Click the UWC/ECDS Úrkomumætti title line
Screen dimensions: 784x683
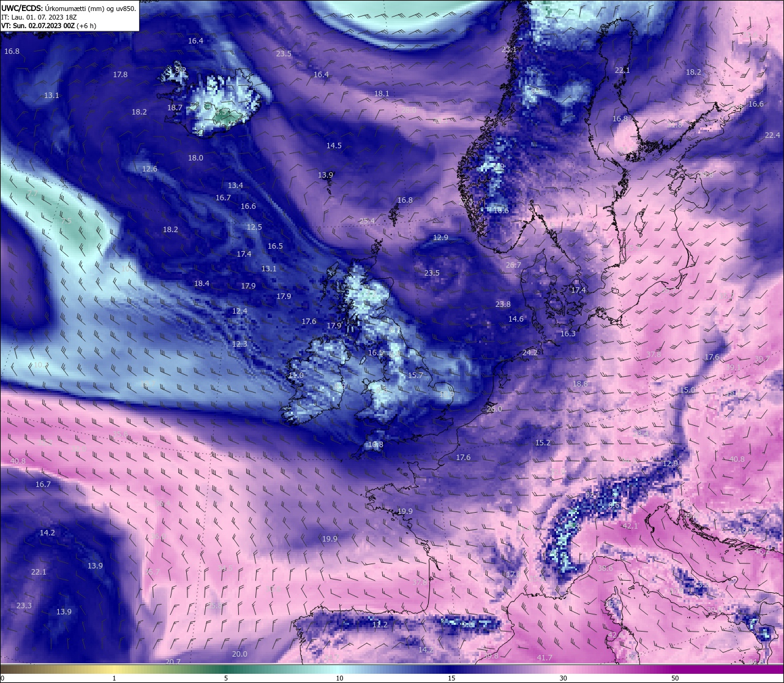click(x=69, y=9)
